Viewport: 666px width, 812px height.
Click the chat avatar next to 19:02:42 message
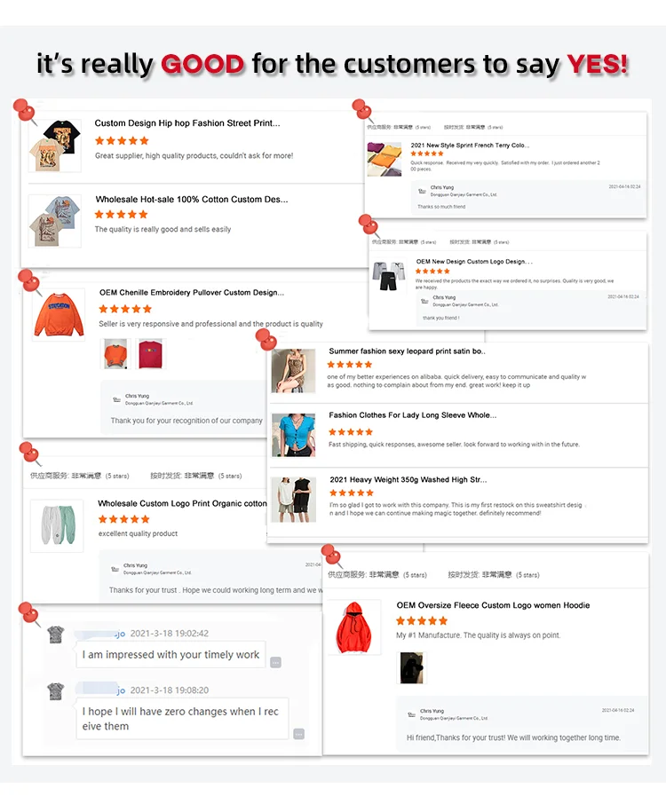(55, 635)
